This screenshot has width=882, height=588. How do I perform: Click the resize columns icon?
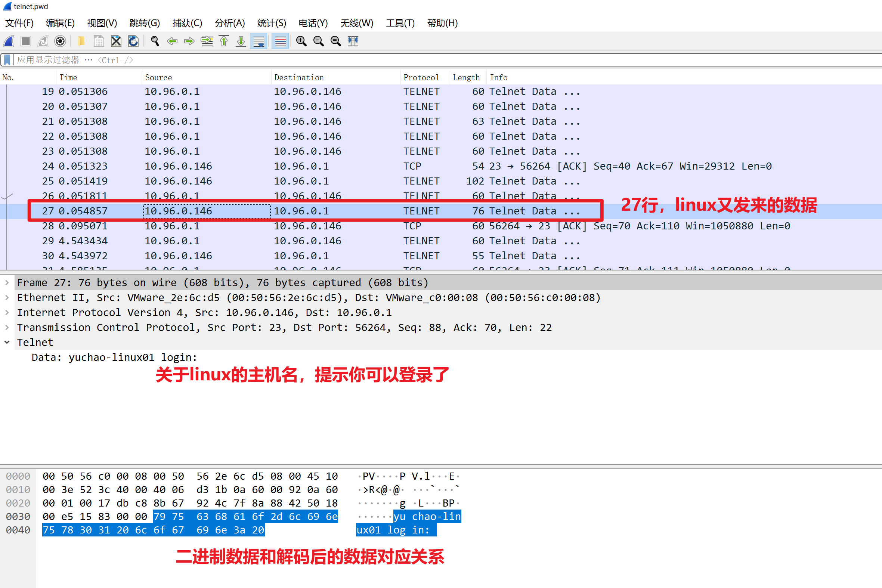click(x=353, y=41)
